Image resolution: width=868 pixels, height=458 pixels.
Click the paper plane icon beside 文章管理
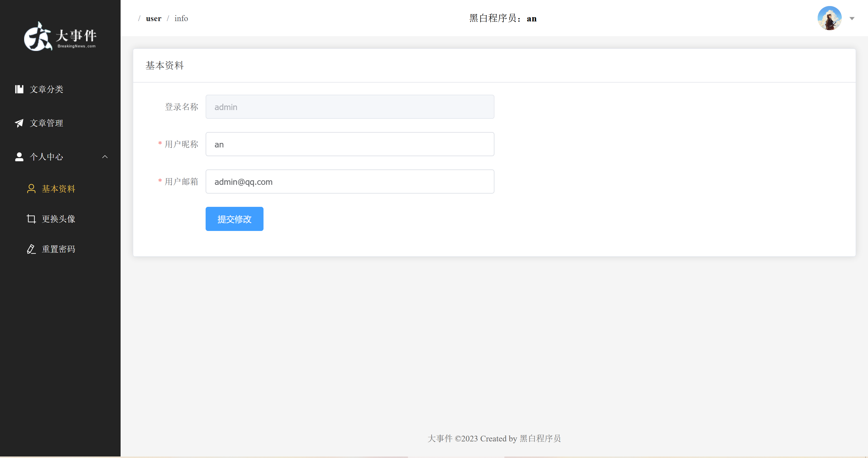[19, 123]
